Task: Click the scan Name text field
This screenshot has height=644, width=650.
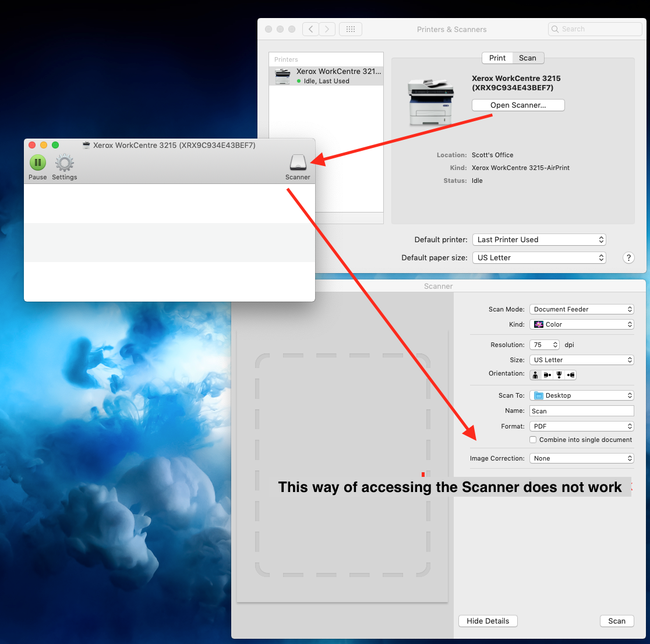Action: pyautogui.click(x=582, y=411)
